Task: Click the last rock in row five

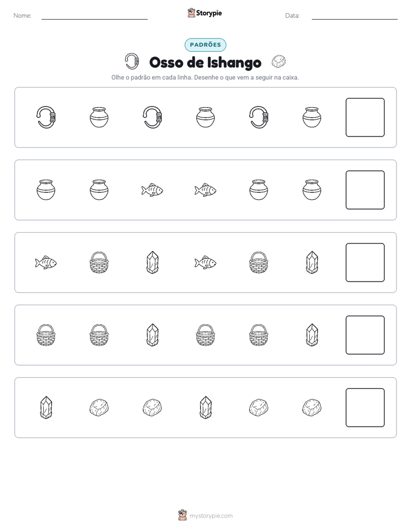Action: pos(311,408)
